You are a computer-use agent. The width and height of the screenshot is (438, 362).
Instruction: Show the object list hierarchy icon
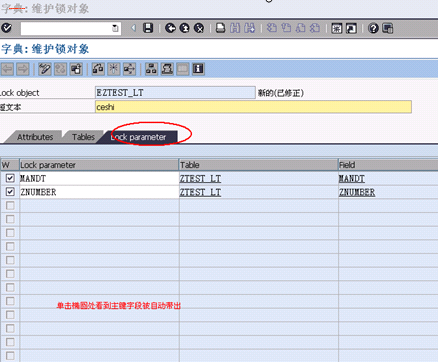151,69
